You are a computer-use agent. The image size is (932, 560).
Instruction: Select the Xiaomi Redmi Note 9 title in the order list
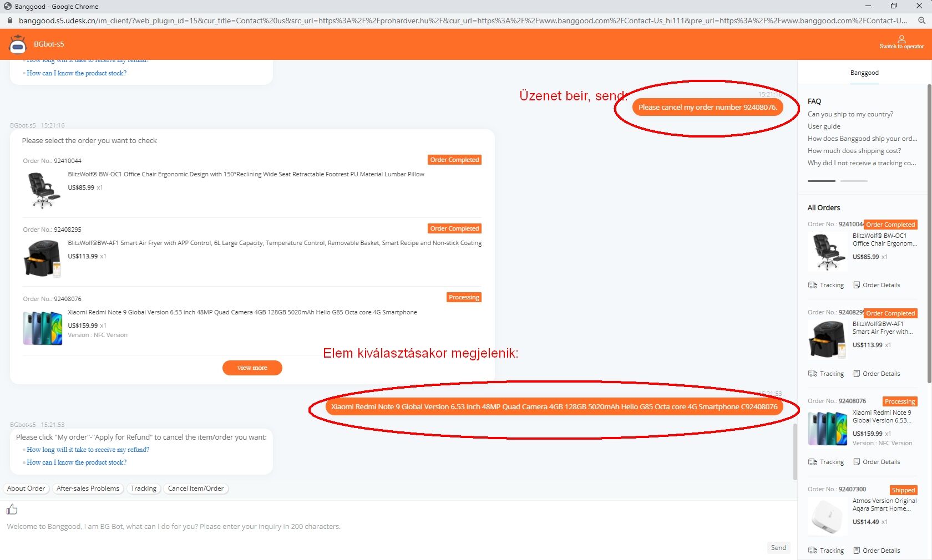click(x=242, y=312)
